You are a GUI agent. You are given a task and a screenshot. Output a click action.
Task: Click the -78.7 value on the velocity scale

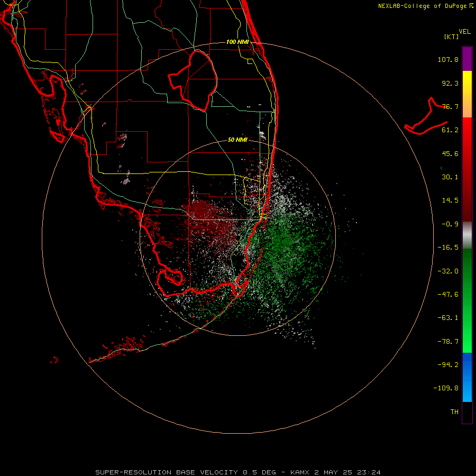coord(448,342)
